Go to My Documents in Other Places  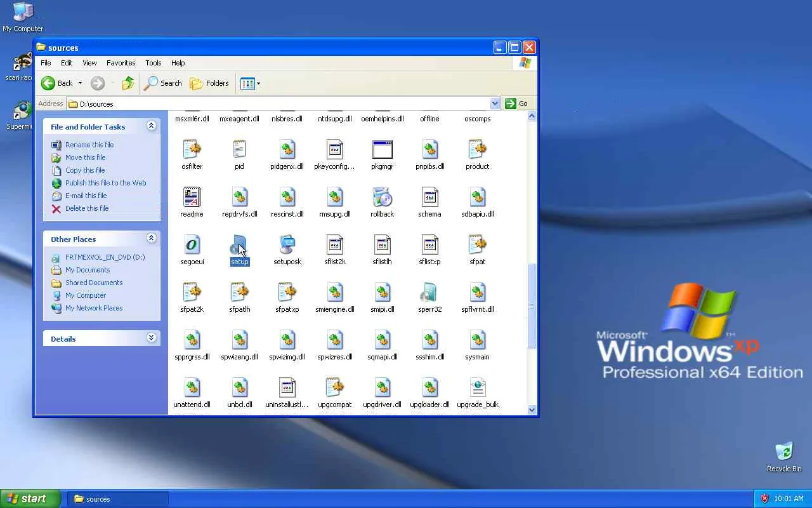(88, 270)
